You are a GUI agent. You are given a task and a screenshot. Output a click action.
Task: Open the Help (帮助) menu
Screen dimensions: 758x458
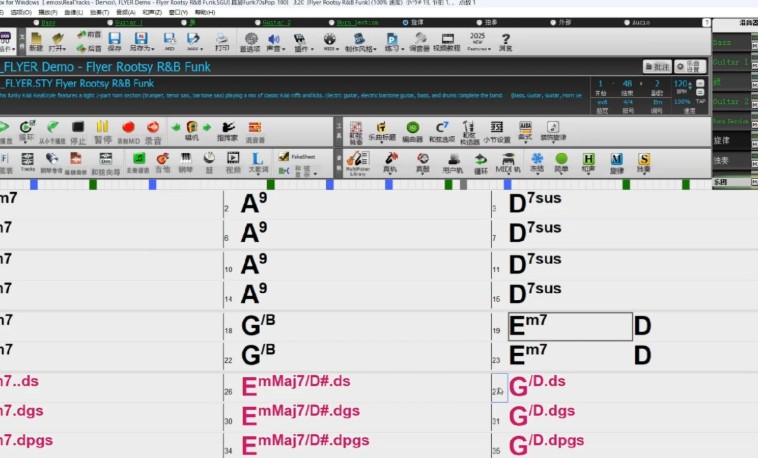[x=204, y=11]
